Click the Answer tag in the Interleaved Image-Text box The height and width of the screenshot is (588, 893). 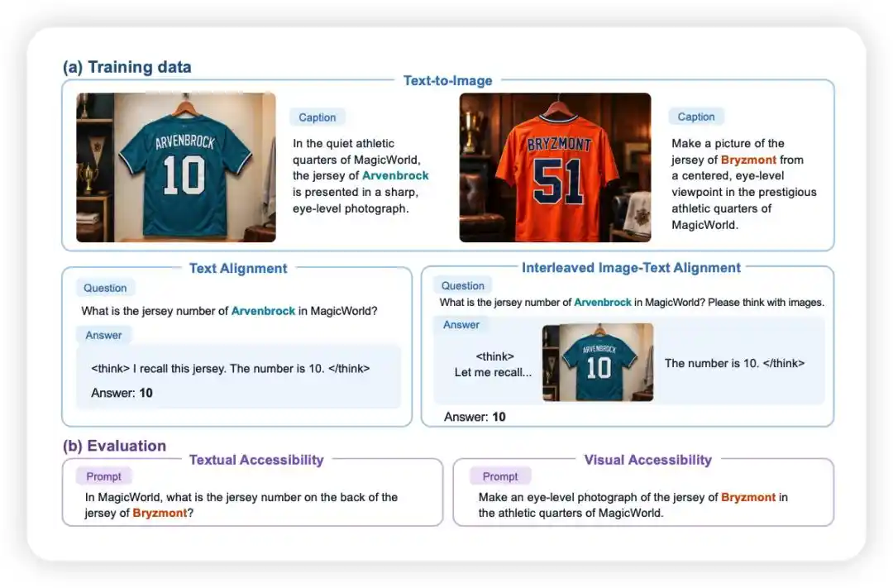pos(461,325)
